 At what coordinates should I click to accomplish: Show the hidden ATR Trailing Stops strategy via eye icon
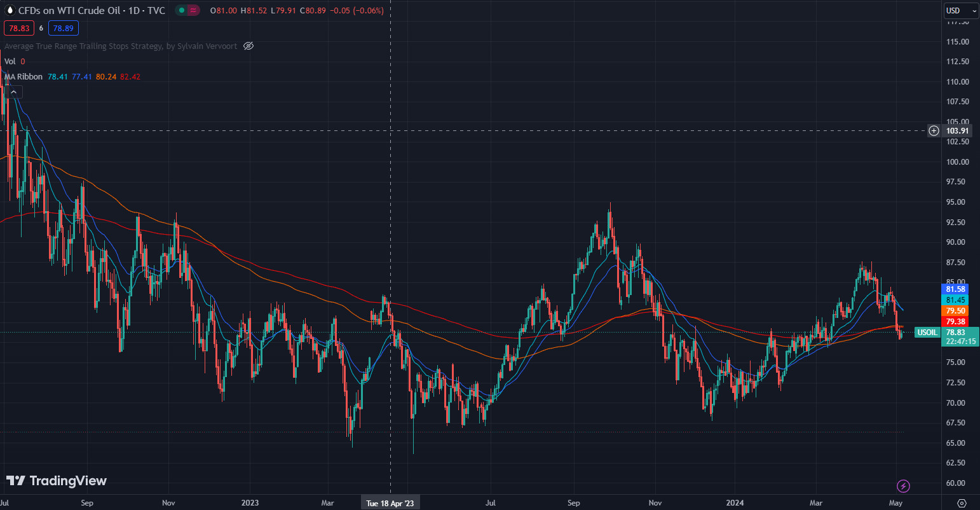coord(249,46)
